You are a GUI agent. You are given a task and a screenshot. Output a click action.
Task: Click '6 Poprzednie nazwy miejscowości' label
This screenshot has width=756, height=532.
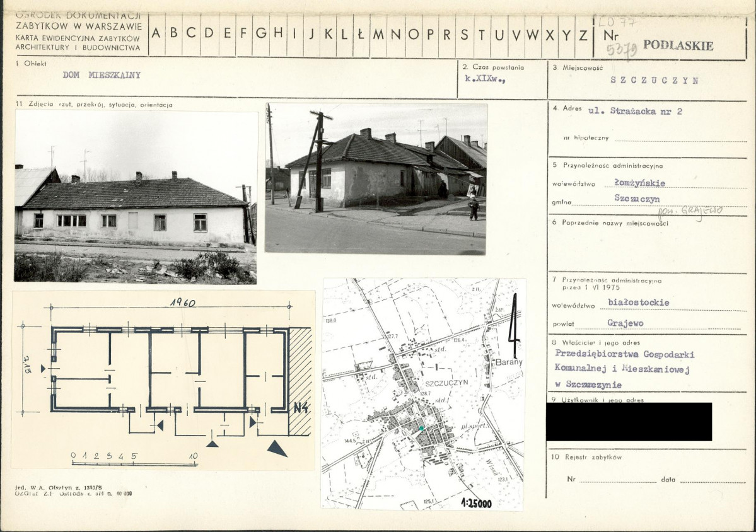pos(610,223)
